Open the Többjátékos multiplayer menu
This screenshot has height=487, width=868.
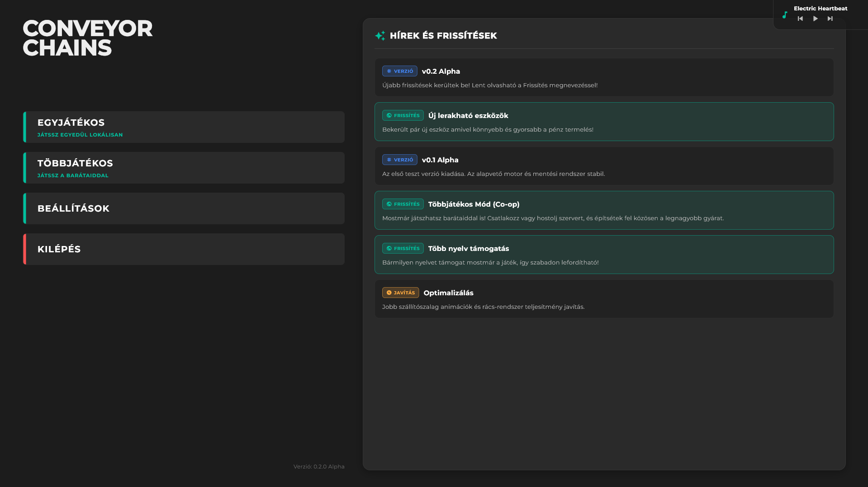(184, 168)
